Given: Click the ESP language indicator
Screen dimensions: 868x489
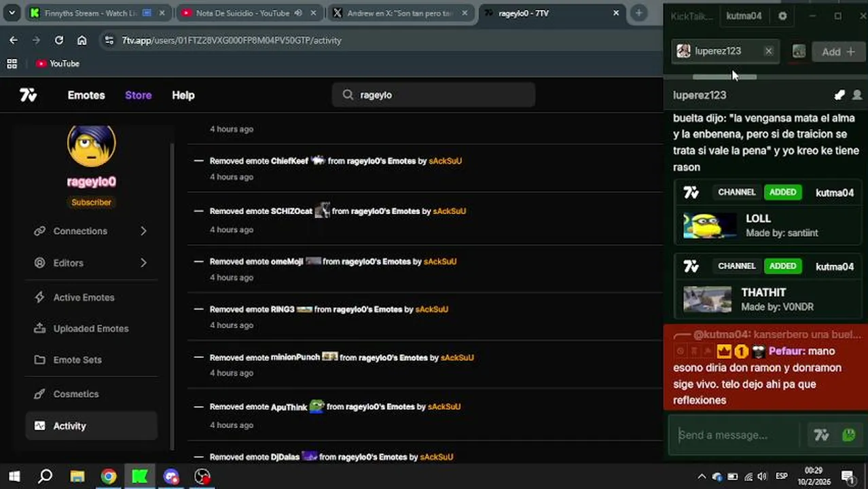Looking at the screenshot, I should pos(782,476).
